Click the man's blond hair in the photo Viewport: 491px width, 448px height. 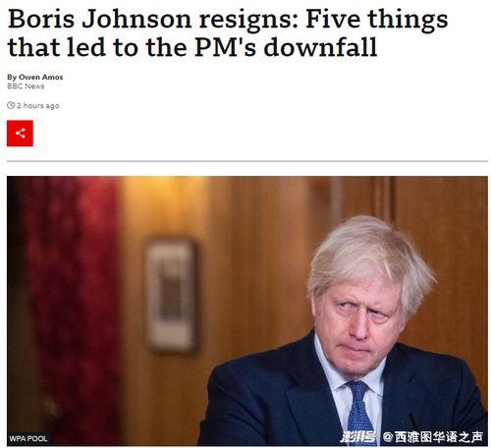tap(370, 255)
